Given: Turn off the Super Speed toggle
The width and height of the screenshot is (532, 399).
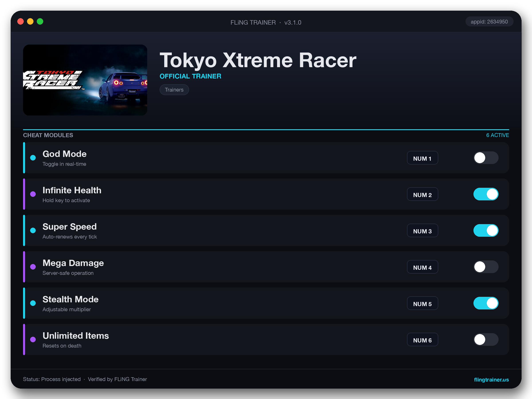Looking at the screenshot, I should tap(486, 230).
